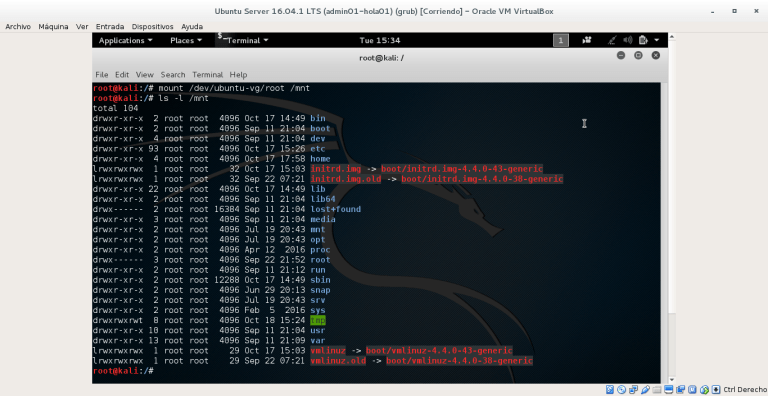Click the keyboard capture arrow icon in status bar
This screenshot has width=768, height=396.
(x=716, y=390)
